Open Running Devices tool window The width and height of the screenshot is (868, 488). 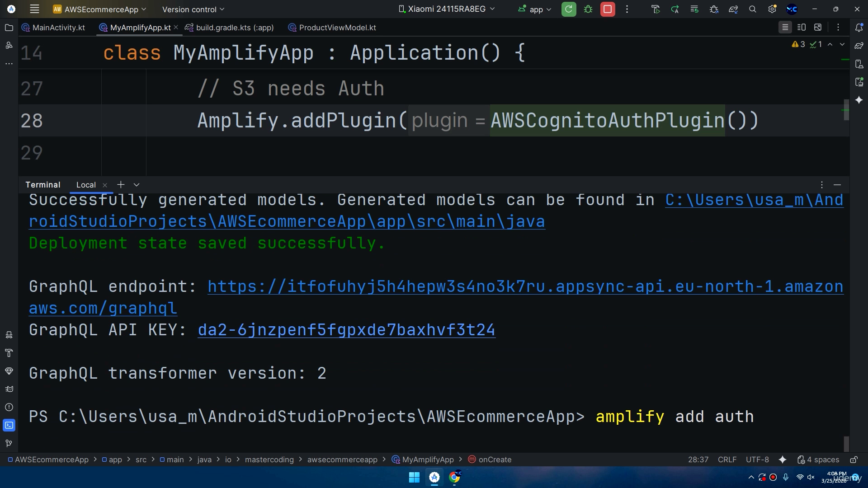coord(859,82)
